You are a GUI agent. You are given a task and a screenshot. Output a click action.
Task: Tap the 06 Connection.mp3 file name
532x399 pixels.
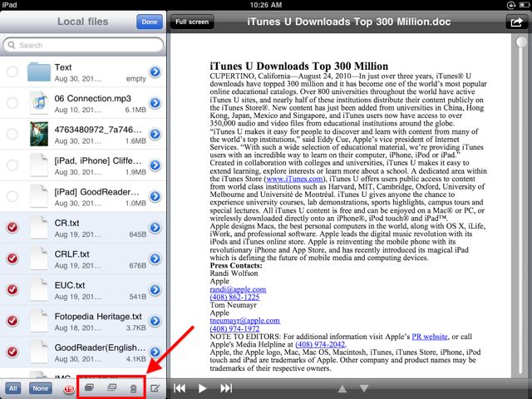[92, 98]
